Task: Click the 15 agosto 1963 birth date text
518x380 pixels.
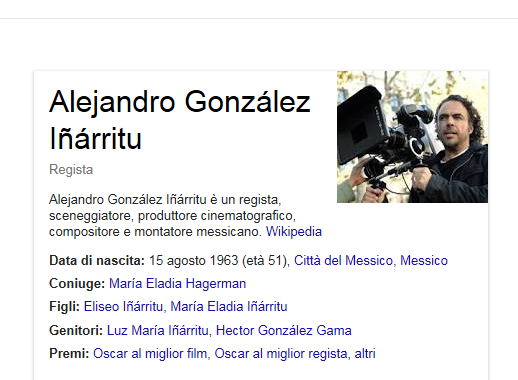Action: click(x=194, y=261)
